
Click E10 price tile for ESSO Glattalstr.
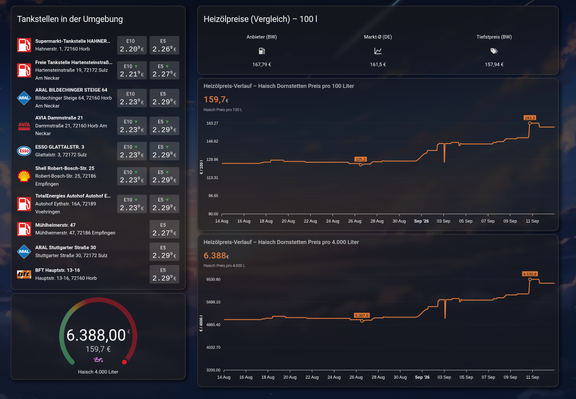[x=132, y=151]
